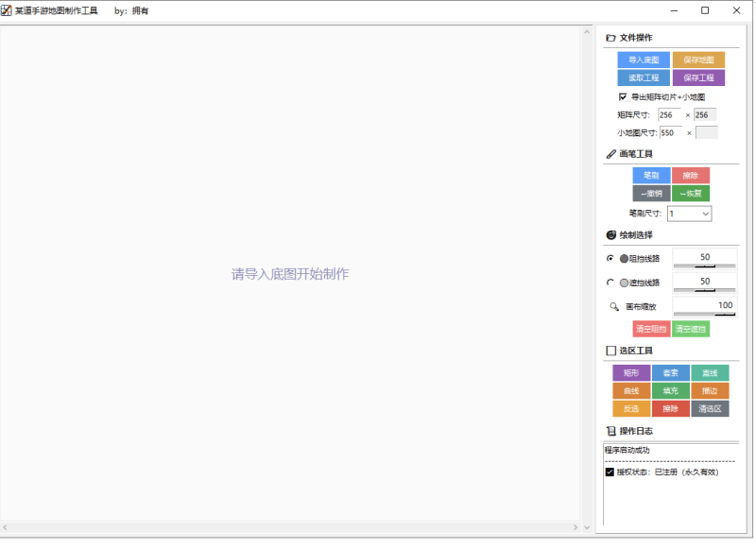756x549 pixels.
Task: Toggle the 授权状态 checkbox in the log
Action: coord(610,472)
